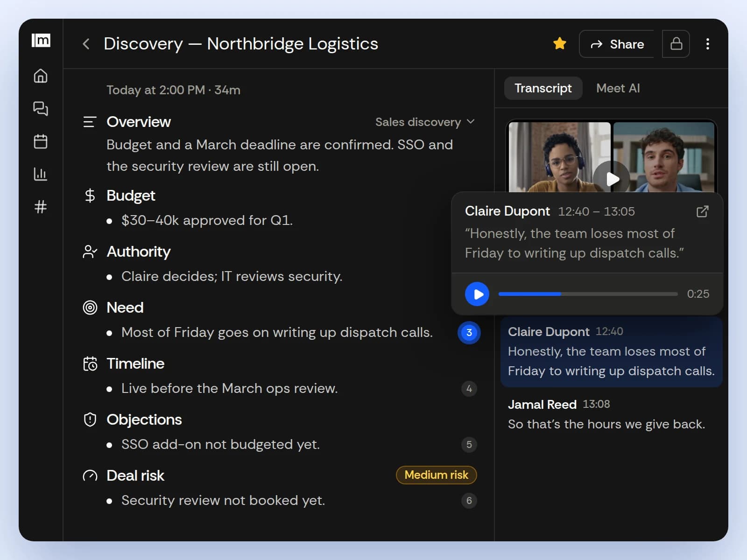The image size is (747, 560).
Task: Toggle the favorite star icon
Action: [x=559, y=44]
